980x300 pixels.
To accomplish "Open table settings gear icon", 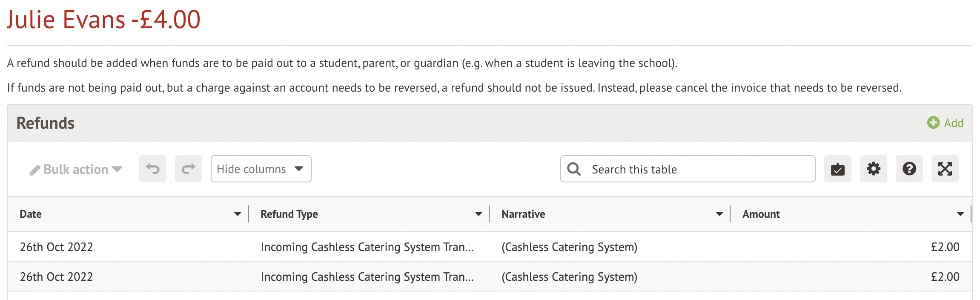I will (873, 169).
